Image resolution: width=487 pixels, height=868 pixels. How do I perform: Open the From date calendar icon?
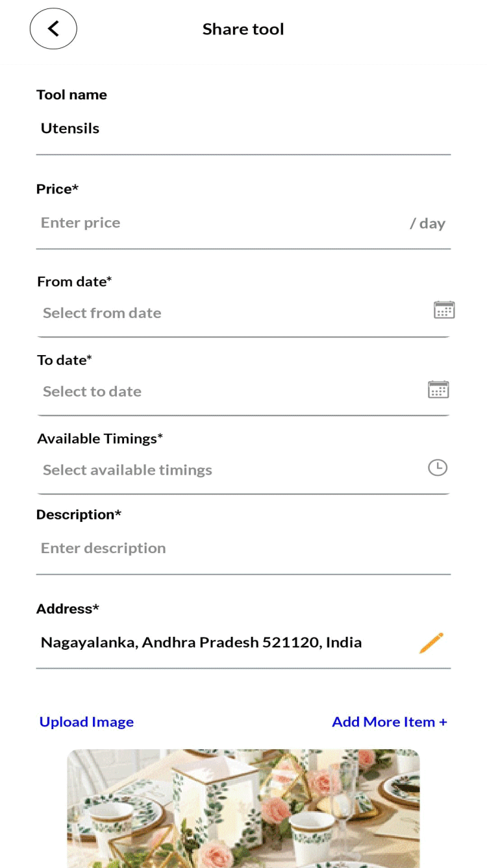click(x=444, y=310)
